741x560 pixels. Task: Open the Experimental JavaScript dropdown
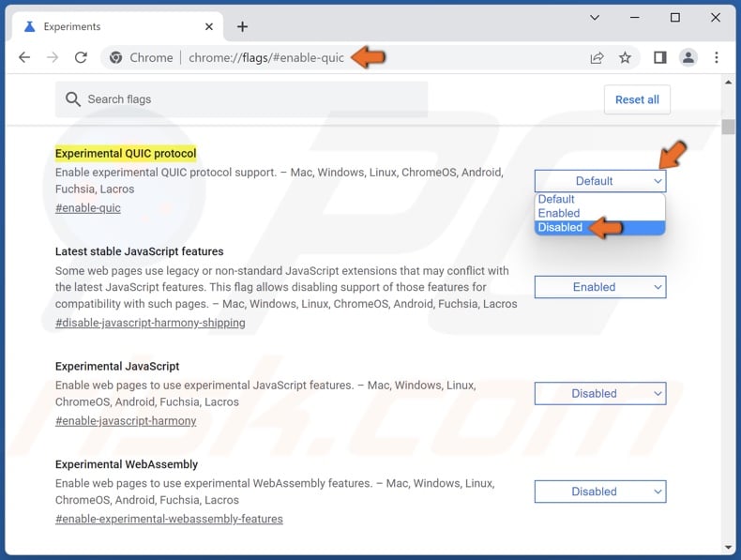click(x=600, y=393)
